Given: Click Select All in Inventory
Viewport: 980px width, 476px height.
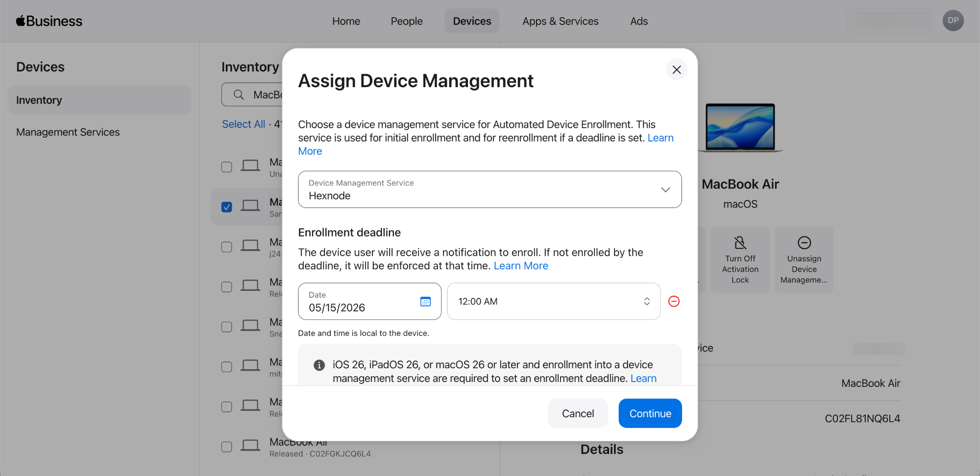Looking at the screenshot, I should click(244, 124).
